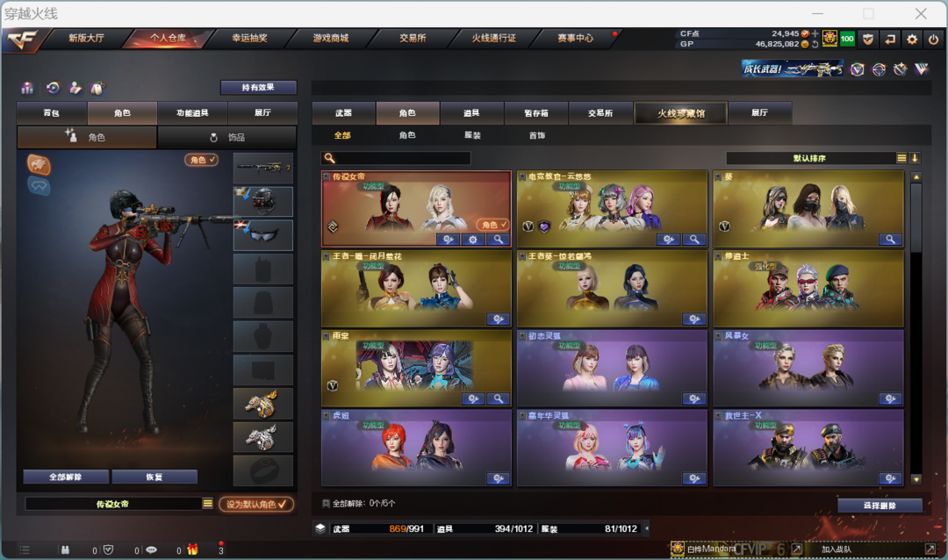Click the plus icon to recharge CF points
The height and width of the screenshot is (560, 948).
815,34
